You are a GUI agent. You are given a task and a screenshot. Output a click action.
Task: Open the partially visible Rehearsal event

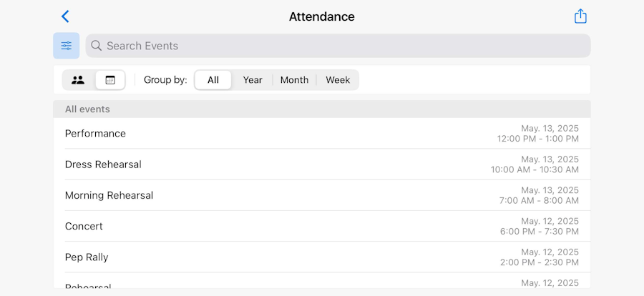coord(88,285)
